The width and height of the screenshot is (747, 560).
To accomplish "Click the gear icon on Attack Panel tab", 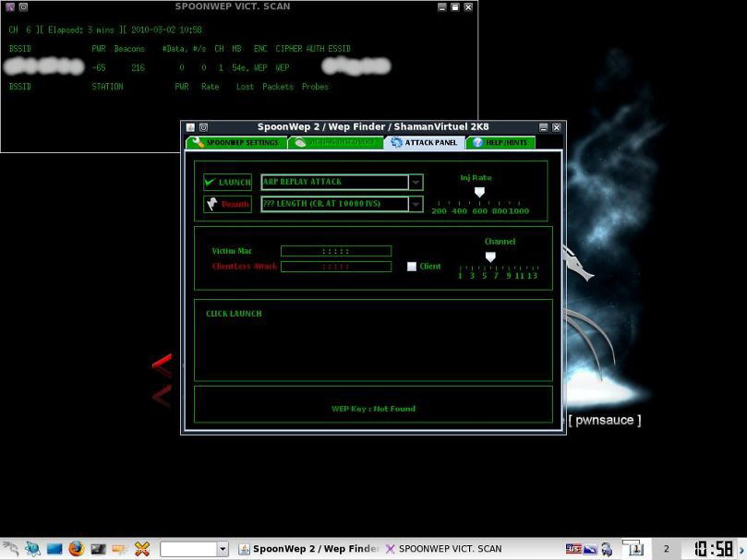I will pyautogui.click(x=396, y=142).
